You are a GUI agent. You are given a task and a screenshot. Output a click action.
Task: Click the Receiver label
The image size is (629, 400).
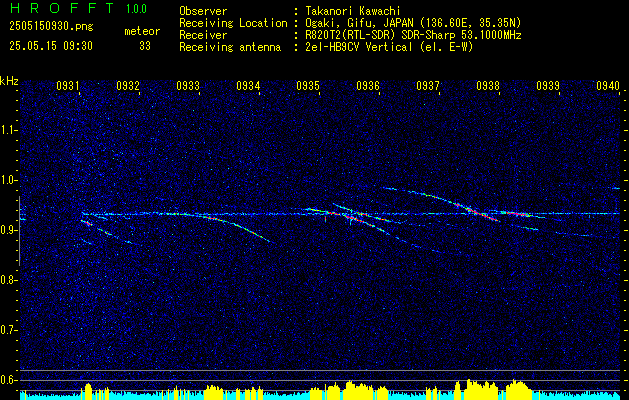(x=203, y=35)
